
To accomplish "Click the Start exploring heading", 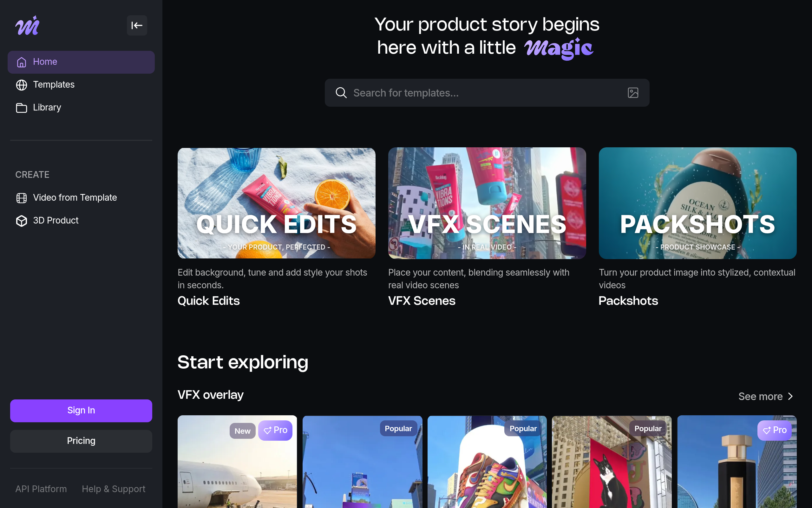I will [243, 363].
